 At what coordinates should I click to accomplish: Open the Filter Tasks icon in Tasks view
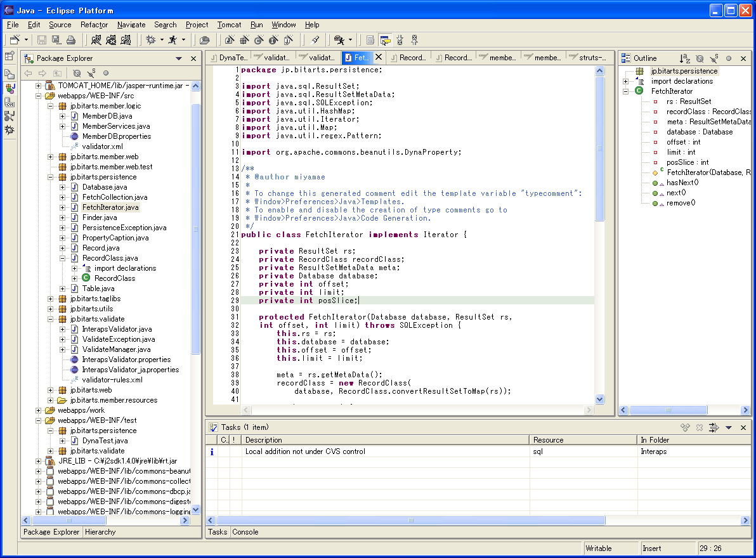click(x=714, y=427)
